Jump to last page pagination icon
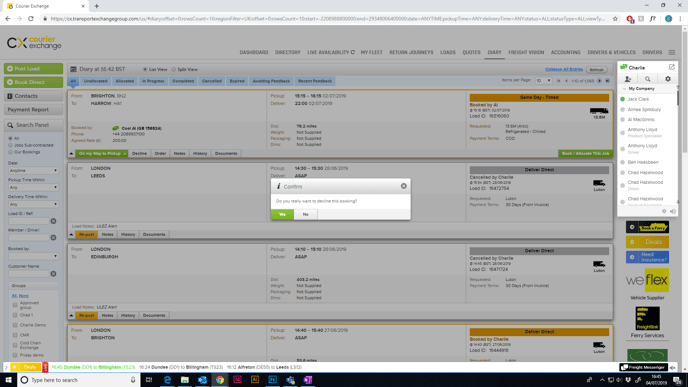 coord(607,81)
